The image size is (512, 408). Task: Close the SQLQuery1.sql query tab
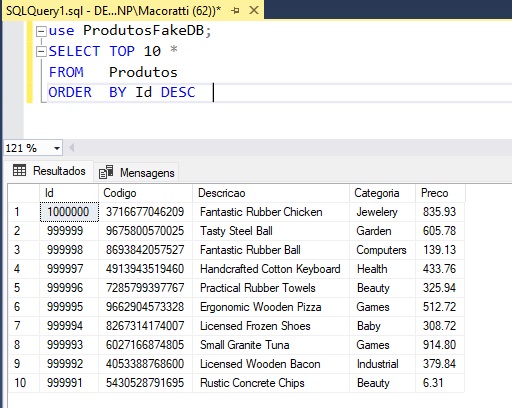[x=254, y=10]
